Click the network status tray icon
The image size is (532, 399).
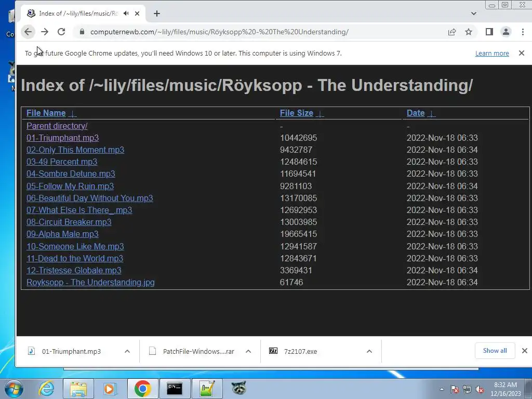point(467,389)
